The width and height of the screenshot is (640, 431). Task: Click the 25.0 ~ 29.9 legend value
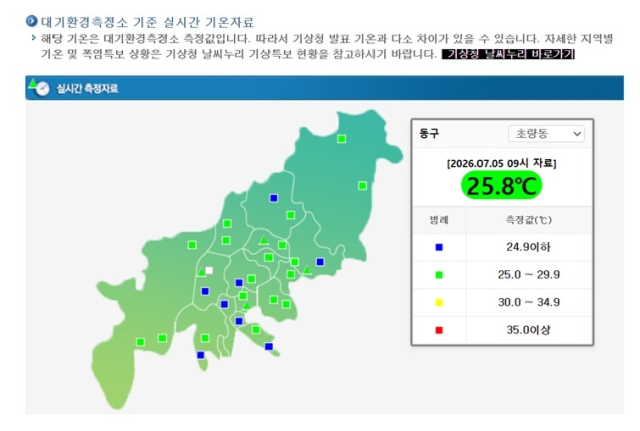click(x=529, y=275)
